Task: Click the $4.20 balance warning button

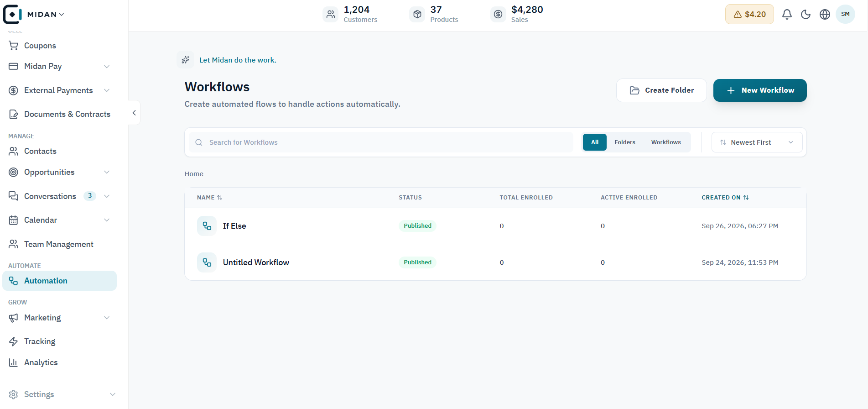Action: point(749,14)
